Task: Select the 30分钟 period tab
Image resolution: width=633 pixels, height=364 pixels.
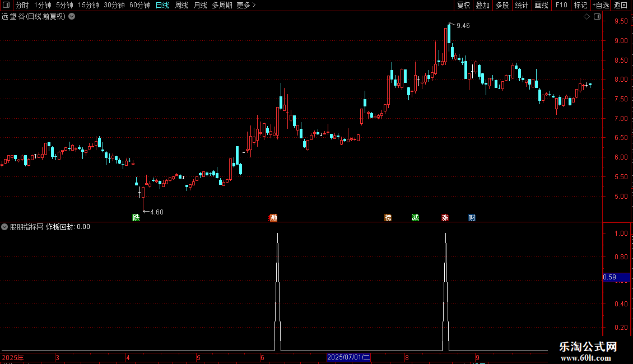Action: (x=114, y=5)
